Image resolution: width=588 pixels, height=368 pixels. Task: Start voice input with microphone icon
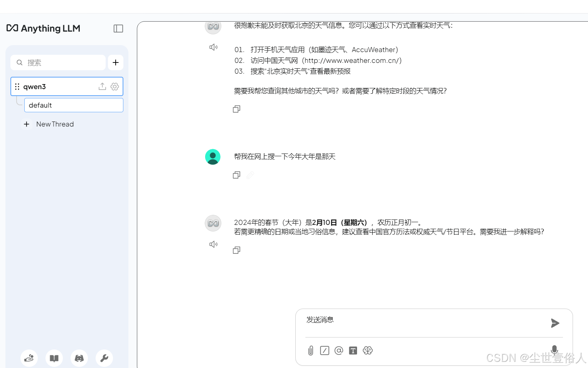click(554, 350)
